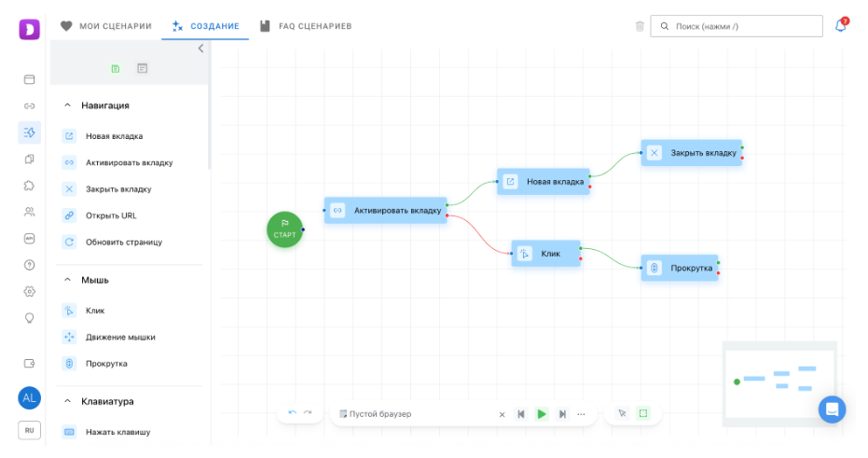Click the search input field
Screen dimensions: 868x458
click(x=737, y=26)
